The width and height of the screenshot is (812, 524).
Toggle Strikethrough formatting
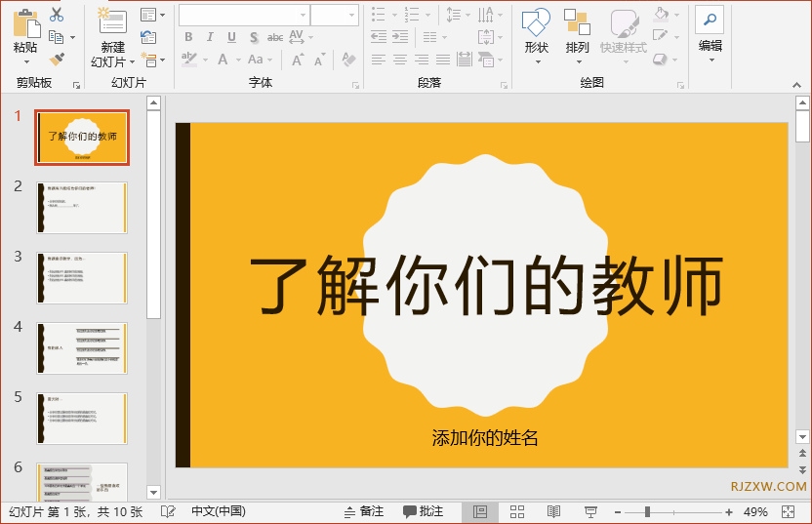[x=275, y=37]
